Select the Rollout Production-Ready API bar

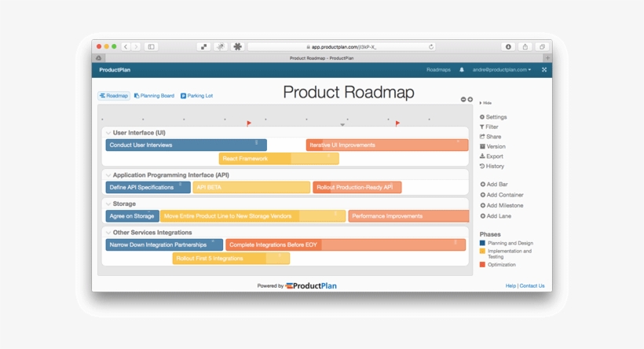pos(357,187)
